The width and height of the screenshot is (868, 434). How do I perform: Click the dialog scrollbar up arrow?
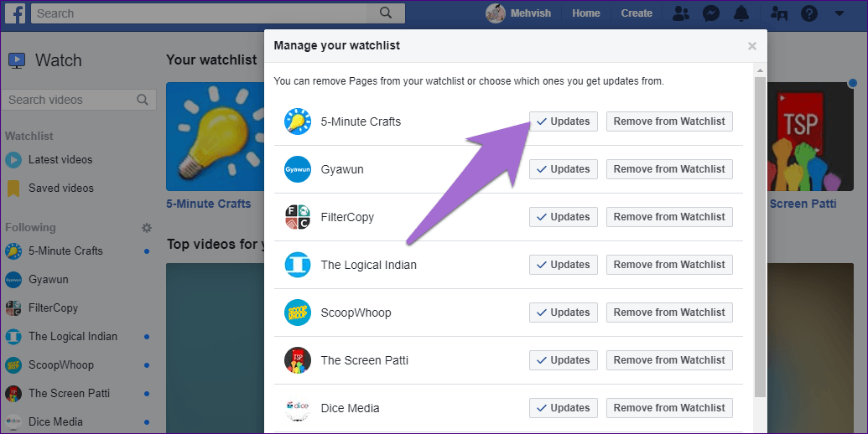point(760,70)
